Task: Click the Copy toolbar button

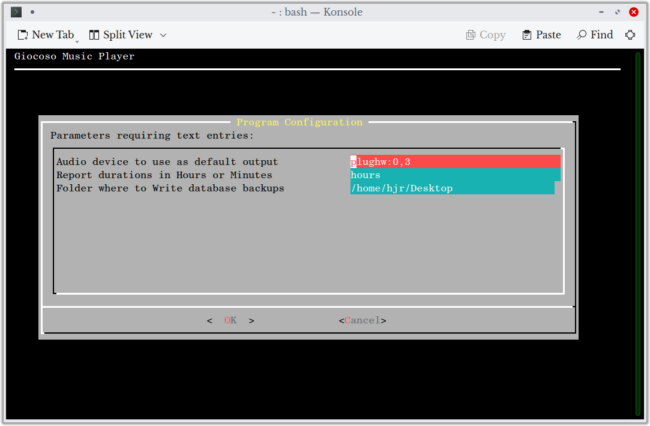Action: click(x=486, y=35)
